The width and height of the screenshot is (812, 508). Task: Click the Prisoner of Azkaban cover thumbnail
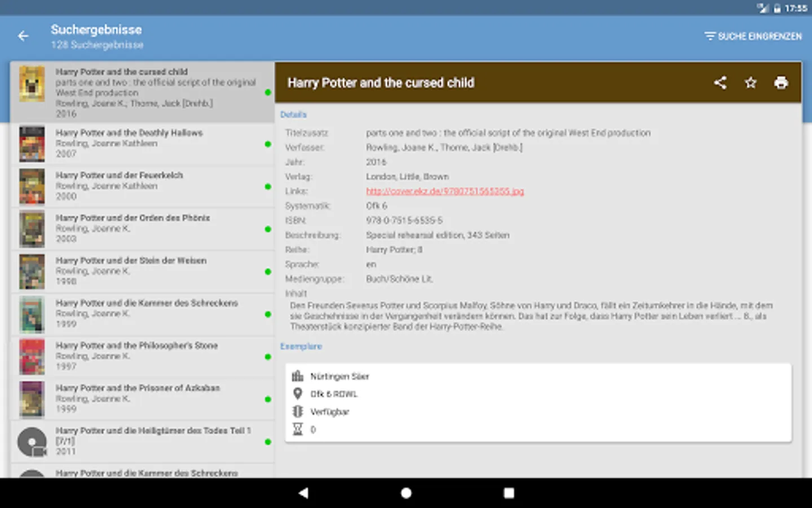[32, 400]
